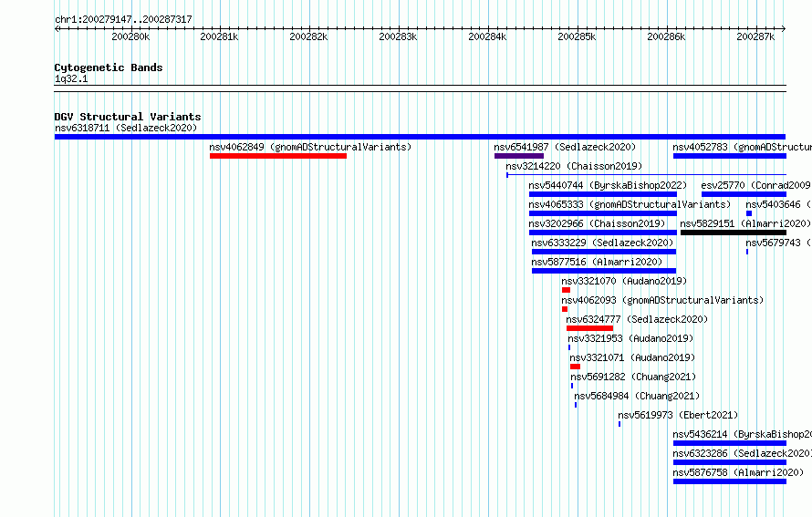This screenshot has height=517, width=812.
Task: Click nsv5684984 (Chuang2021) label
Action: [x=637, y=396]
